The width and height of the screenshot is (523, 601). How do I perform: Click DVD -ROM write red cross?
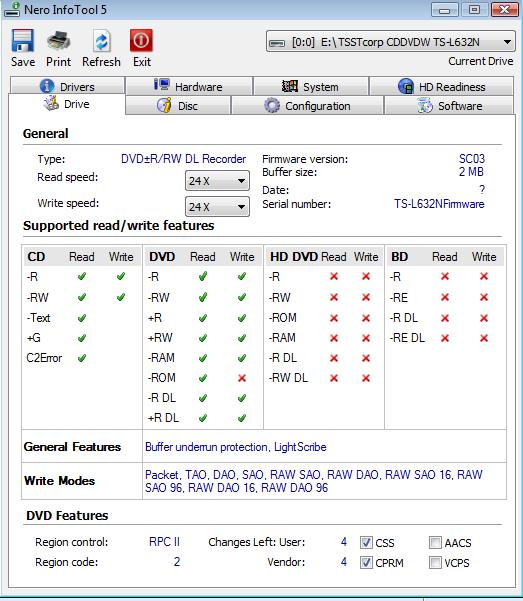(x=242, y=378)
